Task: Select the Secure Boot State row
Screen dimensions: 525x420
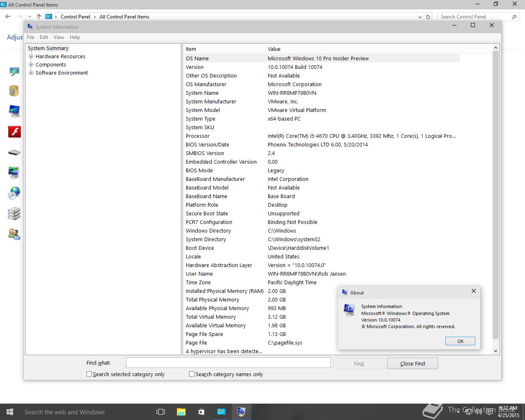Action: point(322,214)
